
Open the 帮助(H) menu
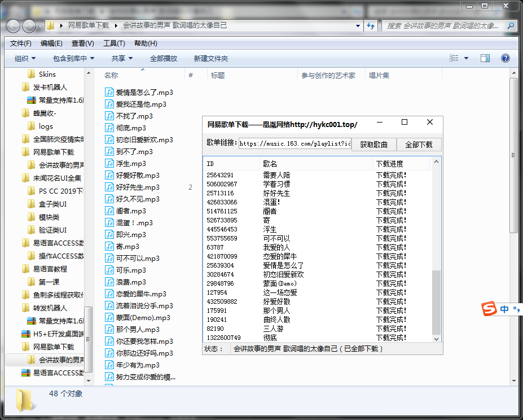click(146, 43)
